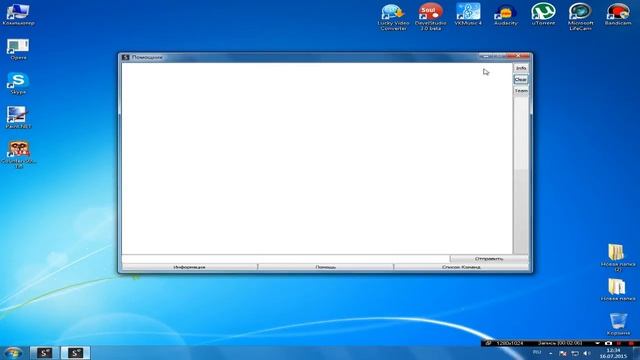Click the RU language indicator
The width and height of the screenshot is (640, 360).
tap(537, 352)
